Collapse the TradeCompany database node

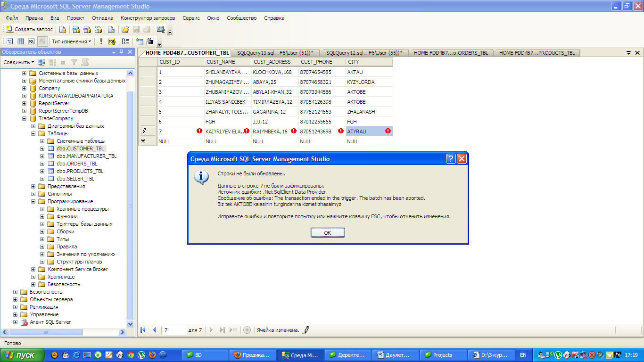(x=25, y=118)
